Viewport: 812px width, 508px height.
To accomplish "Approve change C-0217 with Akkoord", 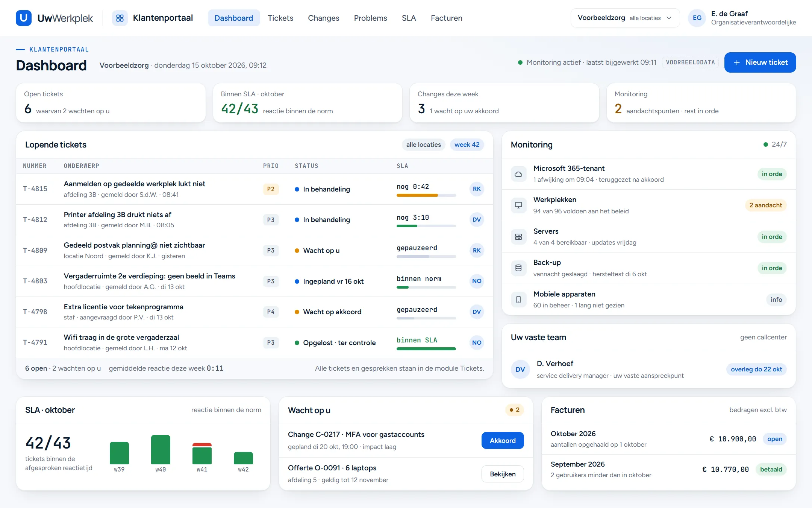I will (503, 441).
